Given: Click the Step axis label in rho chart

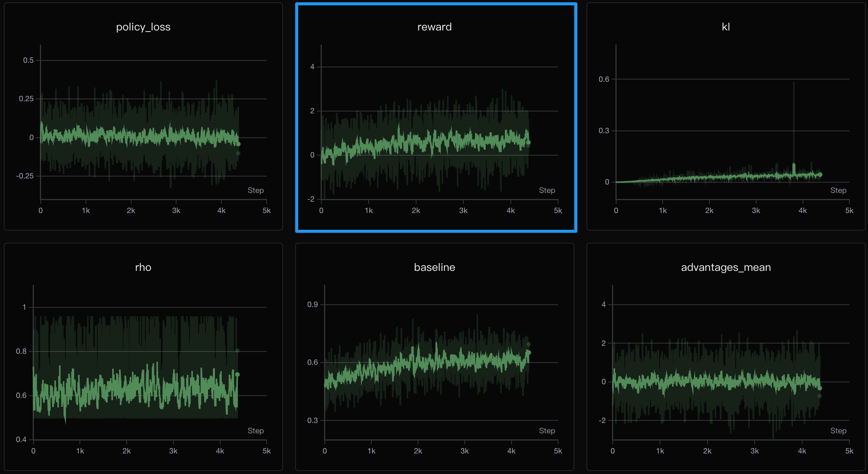Looking at the screenshot, I should pos(256,431).
